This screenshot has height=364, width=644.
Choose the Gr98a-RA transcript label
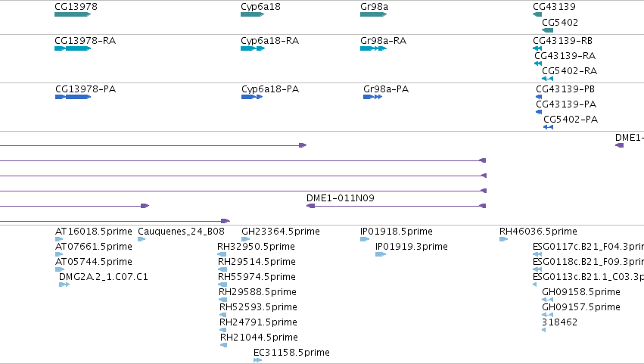(x=383, y=41)
